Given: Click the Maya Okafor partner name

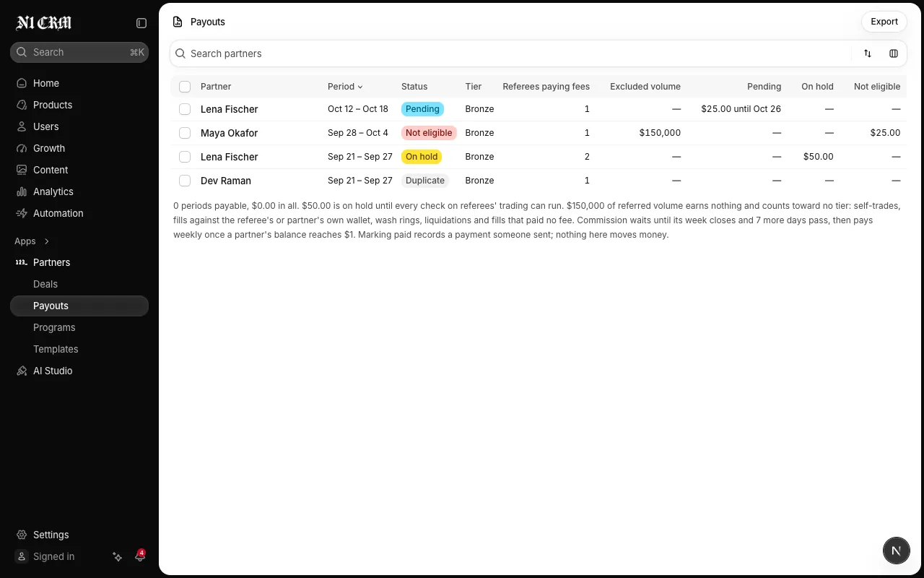Looking at the screenshot, I should pyautogui.click(x=229, y=133).
